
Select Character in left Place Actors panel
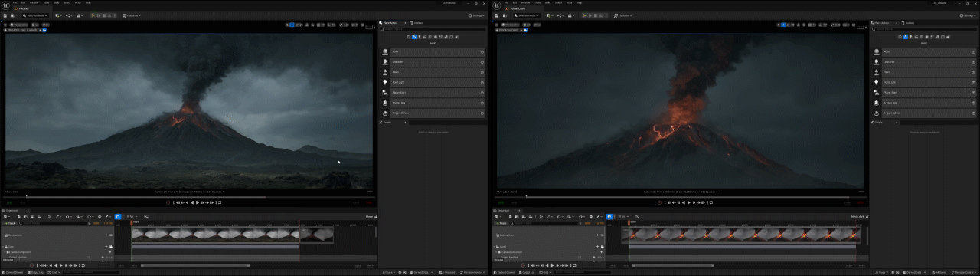[433, 61]
